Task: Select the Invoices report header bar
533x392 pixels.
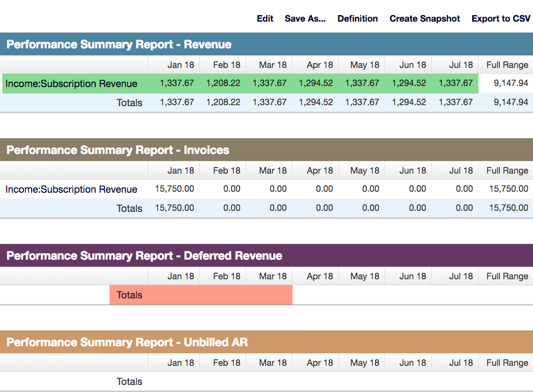Action: [267, 150]
